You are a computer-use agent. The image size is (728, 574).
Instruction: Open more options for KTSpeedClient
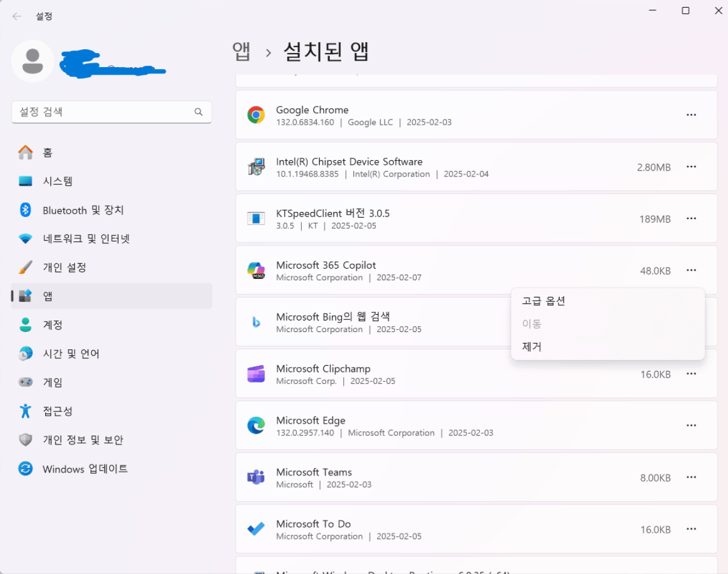pyautogui.click(x=691, y=218)
